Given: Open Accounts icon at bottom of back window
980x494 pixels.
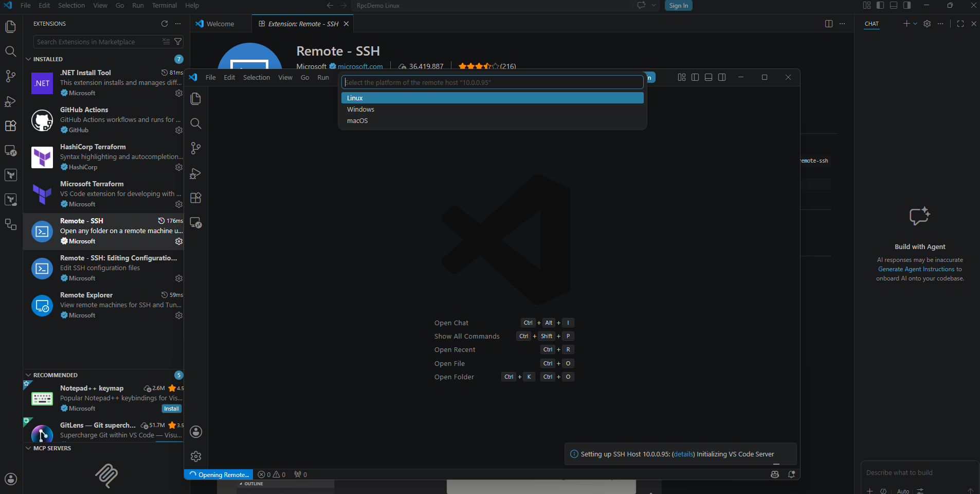Looking at the screenshot, I should tap(10, 479).
